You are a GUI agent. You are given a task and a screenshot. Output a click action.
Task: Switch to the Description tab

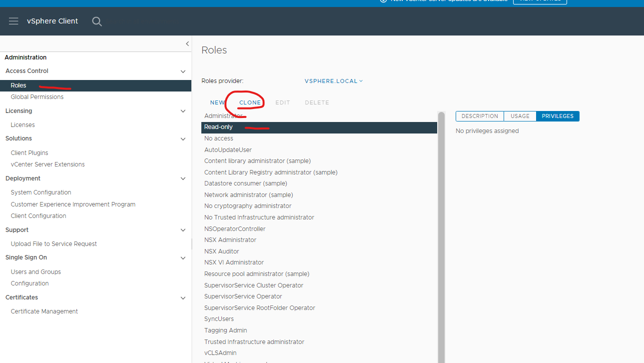click(x=480, y=116)
